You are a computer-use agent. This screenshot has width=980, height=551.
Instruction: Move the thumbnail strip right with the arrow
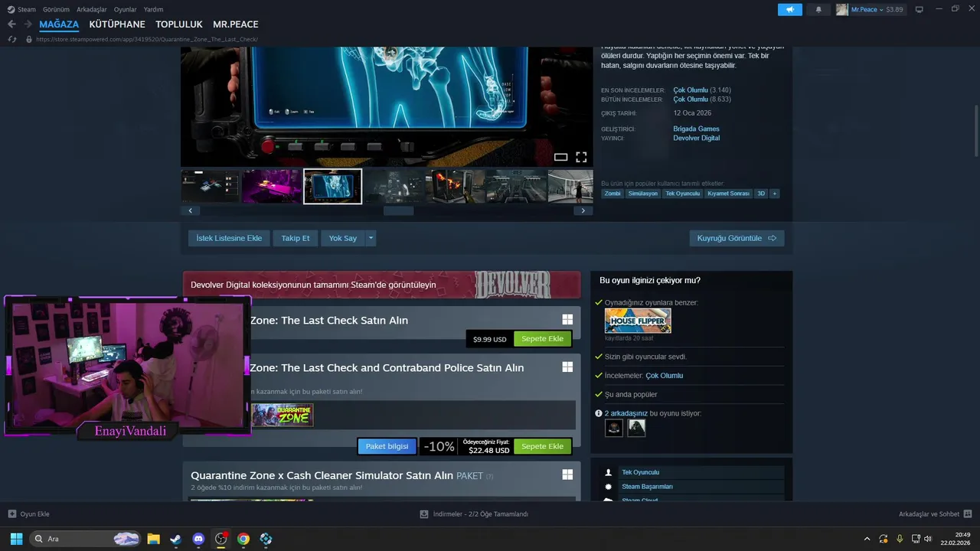583,210
